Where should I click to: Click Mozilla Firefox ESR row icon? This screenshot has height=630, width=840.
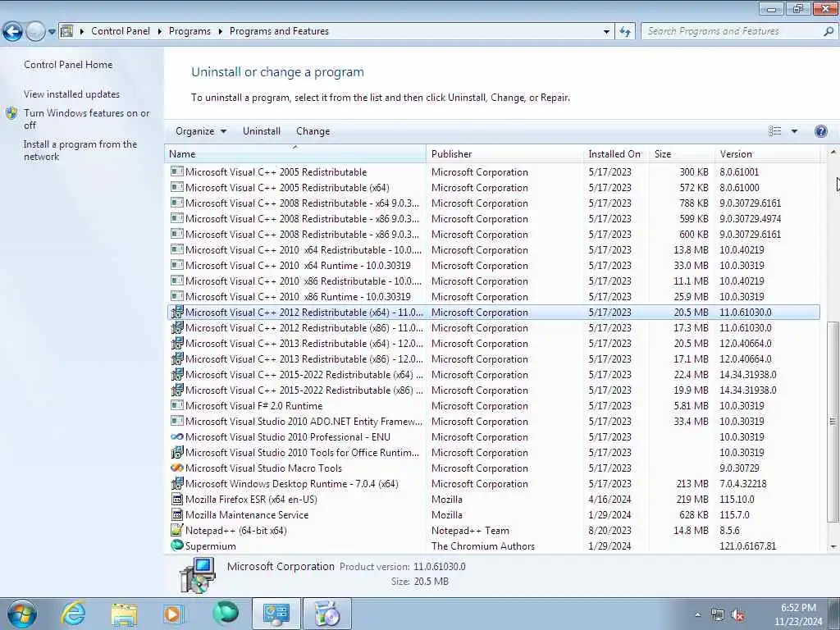pos(177,499)
